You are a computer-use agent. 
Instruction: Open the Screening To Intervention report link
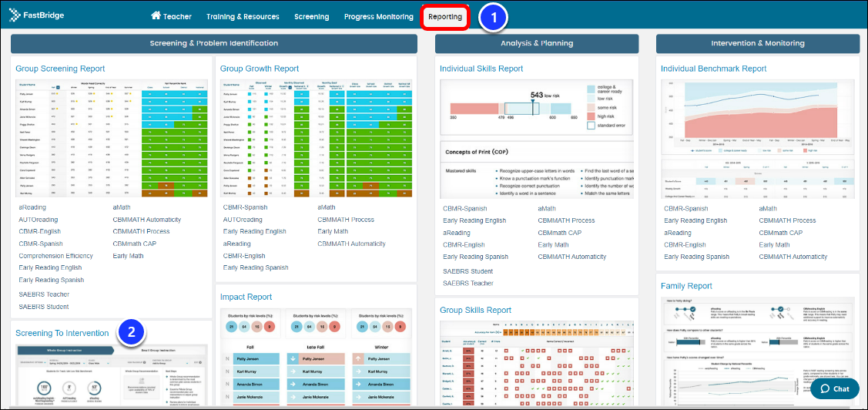[x=62, y=333]
